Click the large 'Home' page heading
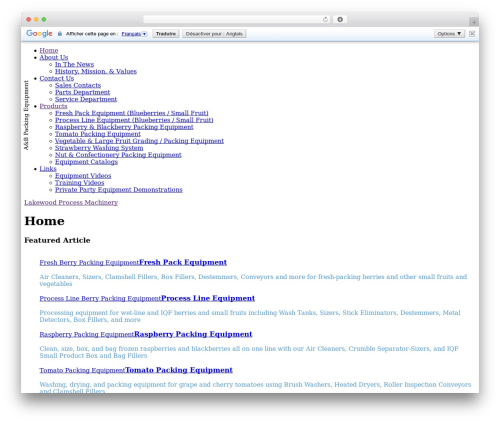 [x=44, y=221]
